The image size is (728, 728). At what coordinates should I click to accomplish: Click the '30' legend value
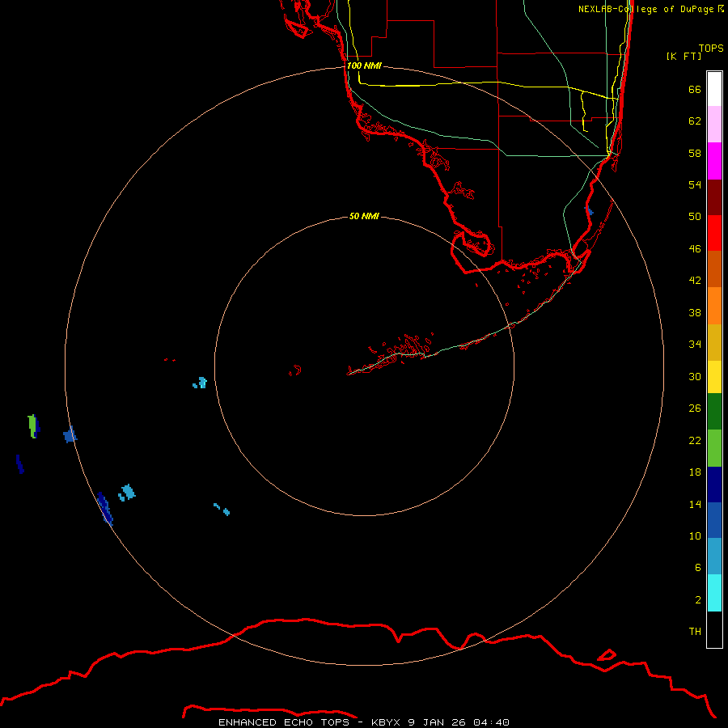click(x=695, y=376)
